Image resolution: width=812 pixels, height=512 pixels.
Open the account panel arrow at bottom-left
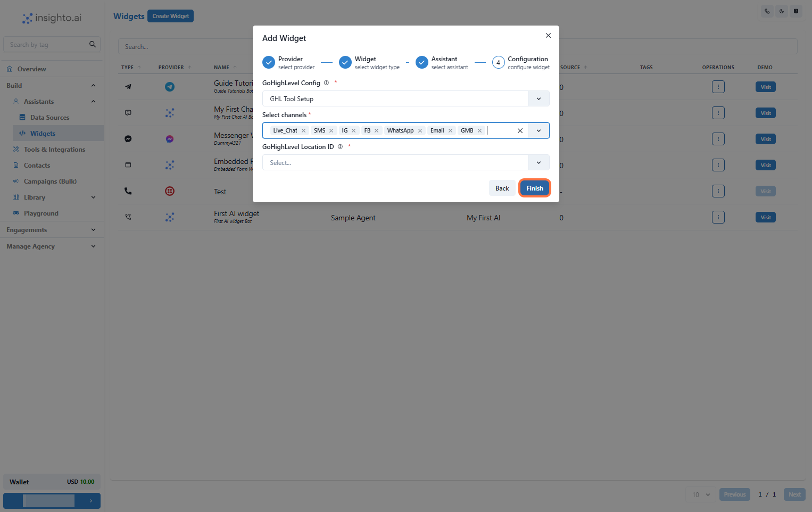tap(91, 501)
